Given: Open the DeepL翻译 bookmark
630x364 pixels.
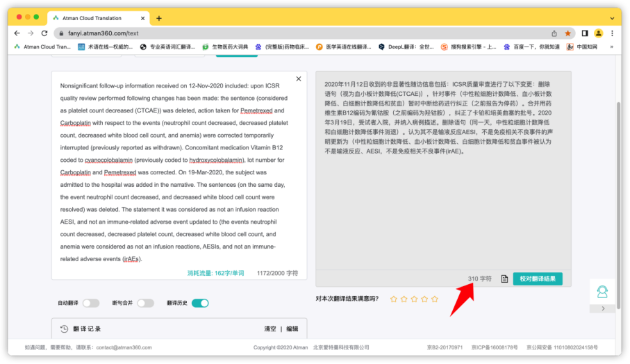Looking at the screenshot, I should coord(406,47).
